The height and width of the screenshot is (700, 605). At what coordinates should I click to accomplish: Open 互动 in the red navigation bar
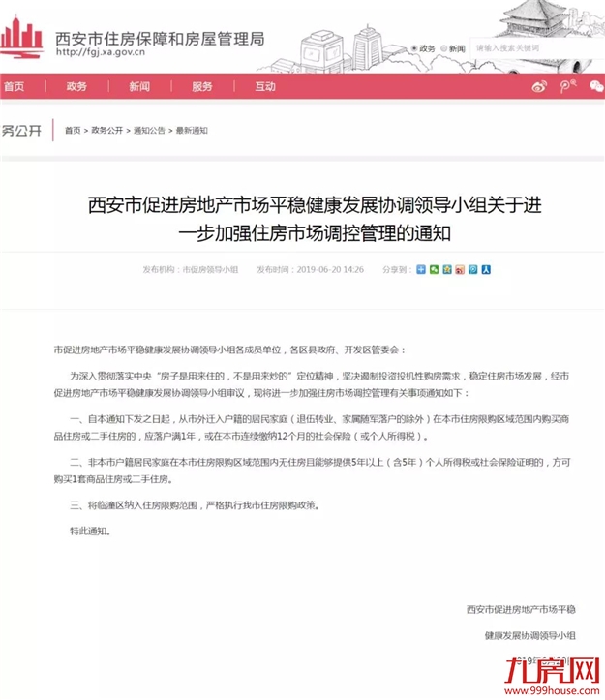tap(265, 86)
